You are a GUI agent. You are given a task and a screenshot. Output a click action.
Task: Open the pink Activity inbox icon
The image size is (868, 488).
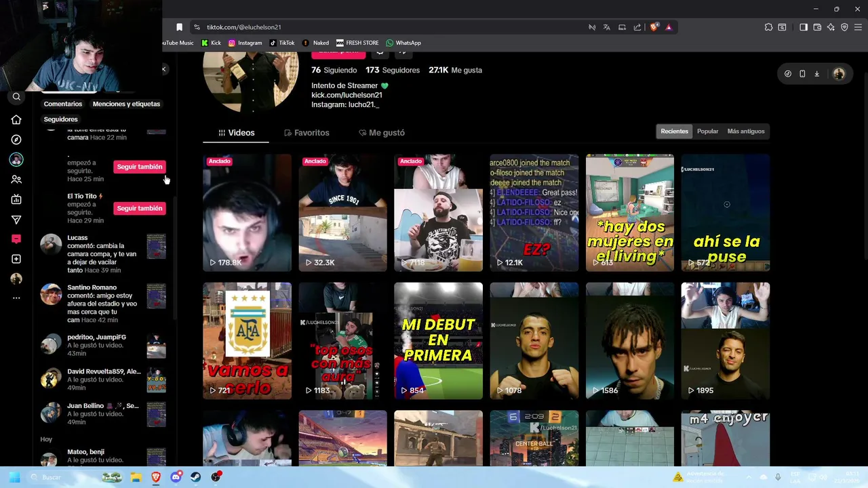(16, 239)
